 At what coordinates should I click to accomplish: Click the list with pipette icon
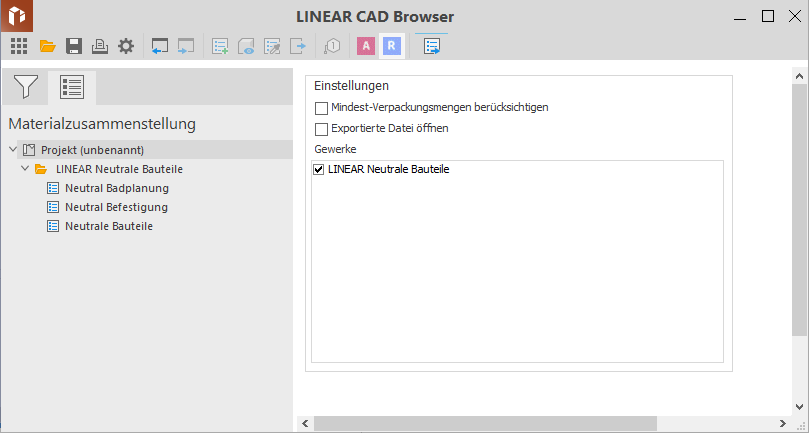(x=272, y=46)
